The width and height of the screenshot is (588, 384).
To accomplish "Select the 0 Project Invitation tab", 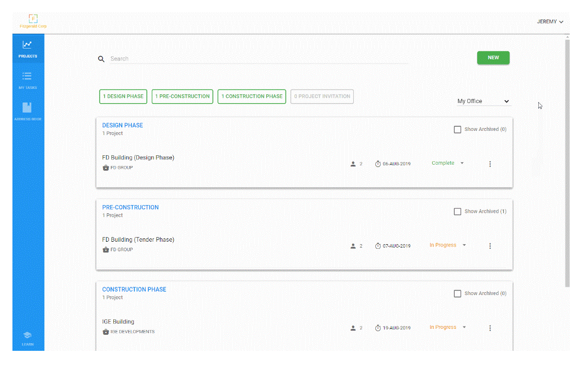I will 322,97.
